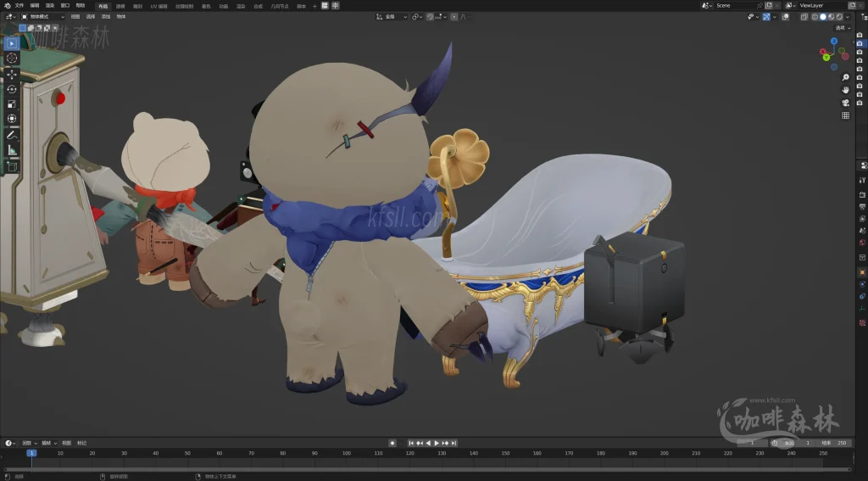Screen dimensions: 868x481
Task: Toggle viewport overlays button
Action: pos(785,17)
